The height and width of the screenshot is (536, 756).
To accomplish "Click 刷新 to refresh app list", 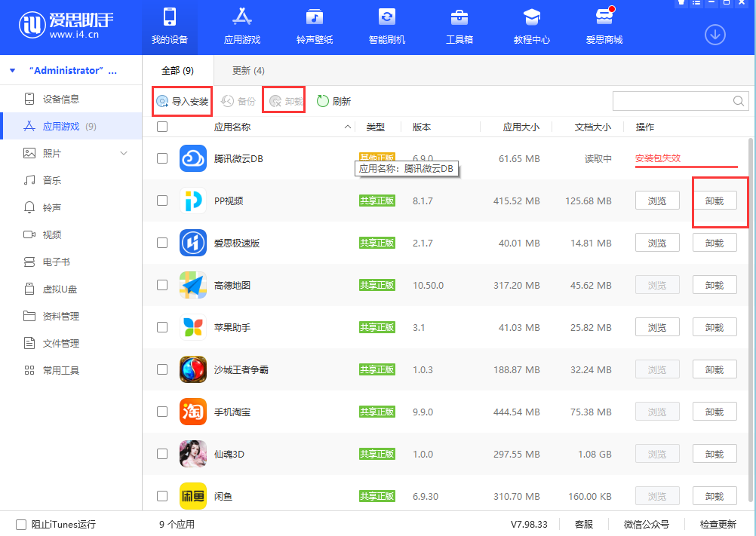I will (x=333, y=102).
